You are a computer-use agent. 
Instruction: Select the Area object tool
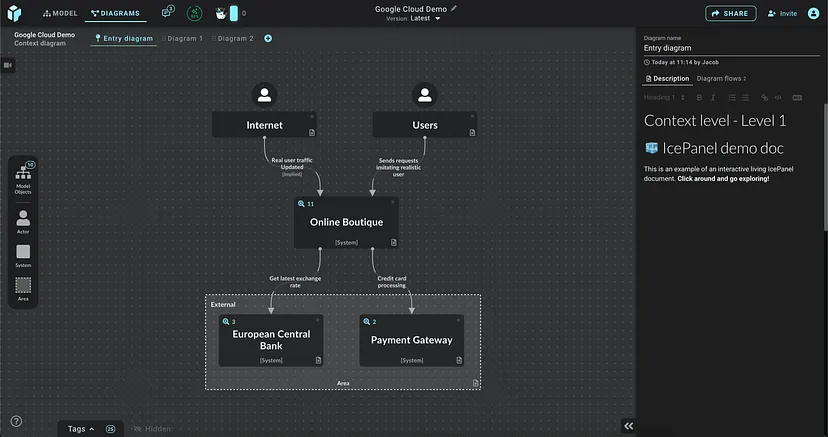(x=23, y=289)
